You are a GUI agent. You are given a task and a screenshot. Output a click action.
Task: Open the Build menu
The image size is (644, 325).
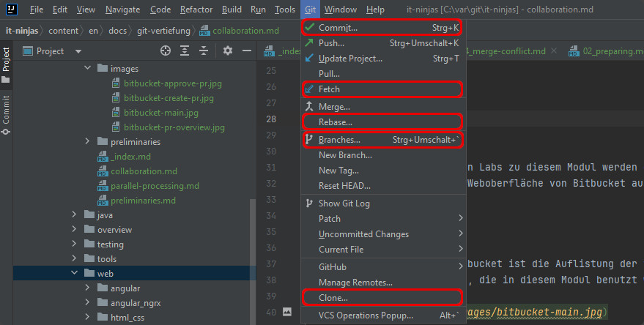coord(232,9)
